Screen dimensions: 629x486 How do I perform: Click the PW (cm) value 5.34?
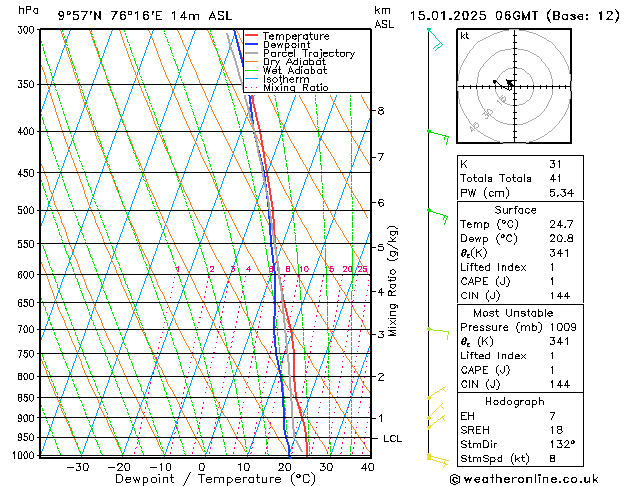tap(562, 193)
